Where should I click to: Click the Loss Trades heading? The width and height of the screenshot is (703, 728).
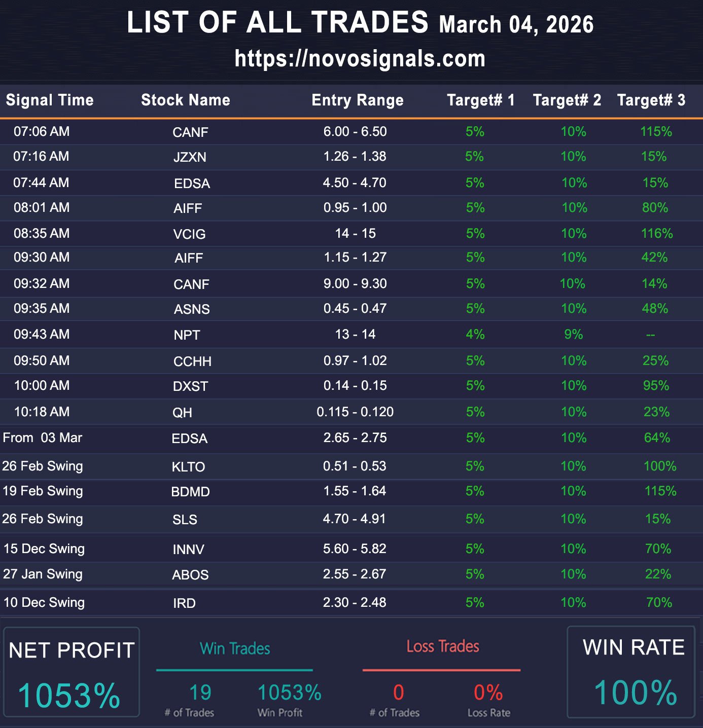pos(442,646)
